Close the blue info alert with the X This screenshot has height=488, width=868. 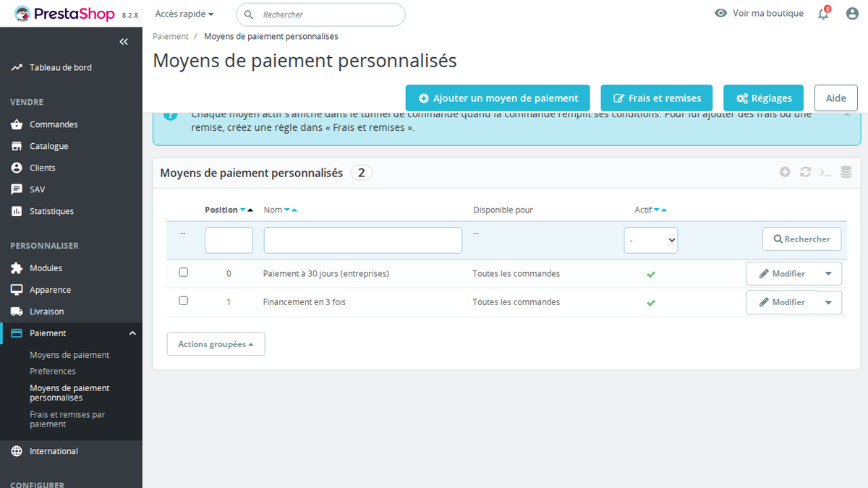pyautogui.click(x=847, y=114)
